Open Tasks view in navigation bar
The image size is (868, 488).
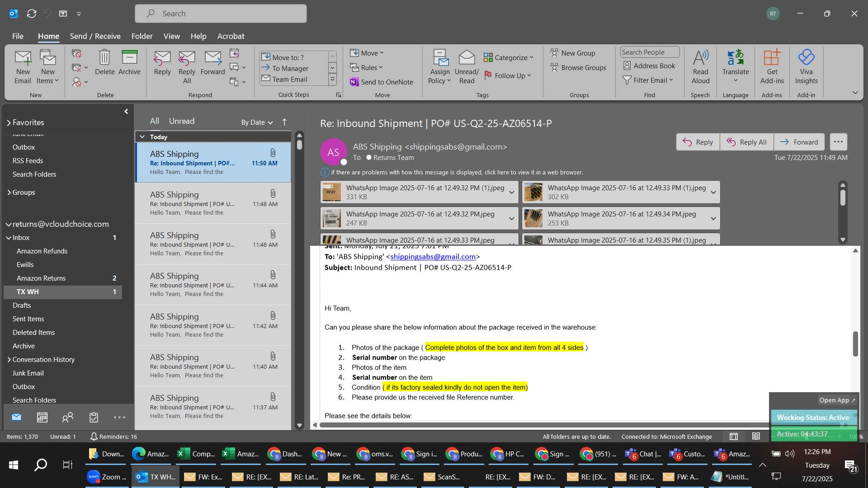pyautogui.click(x=94, y=417)
